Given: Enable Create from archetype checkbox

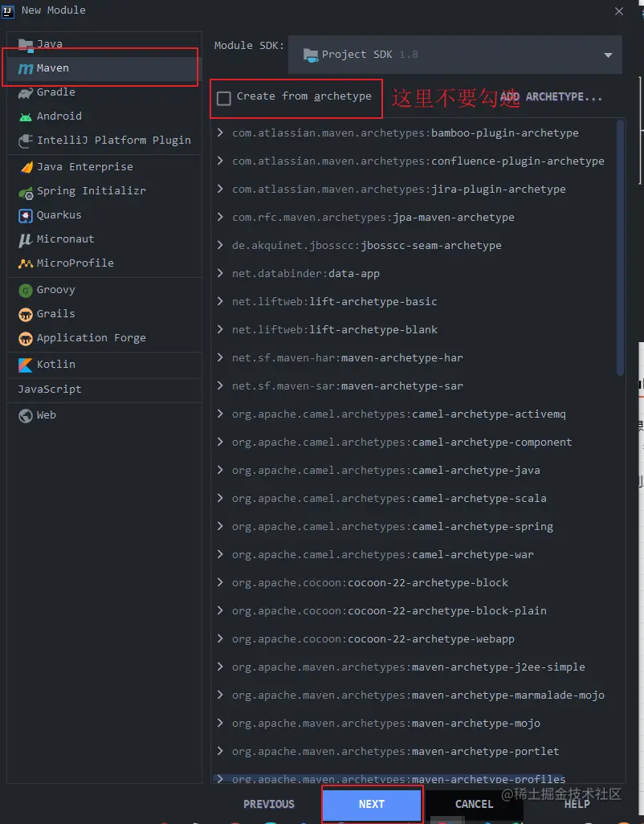Looking at the screenshot, I should (224, 98).
